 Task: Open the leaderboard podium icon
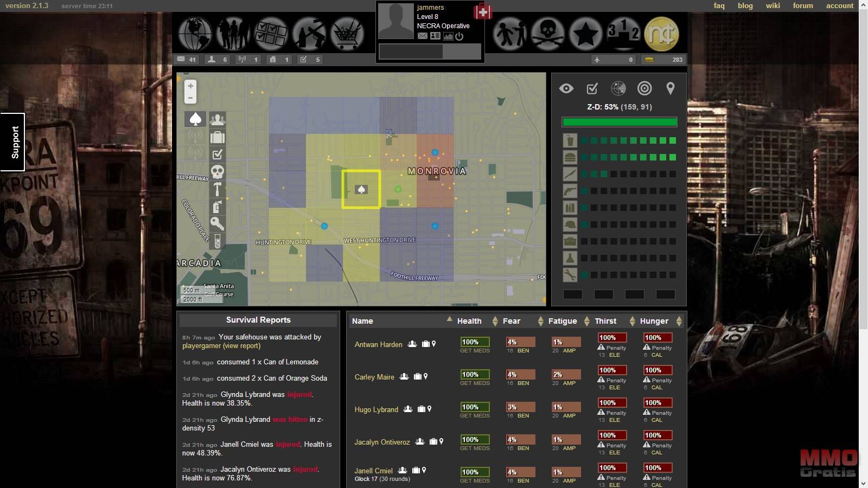[x=623, y=34]
